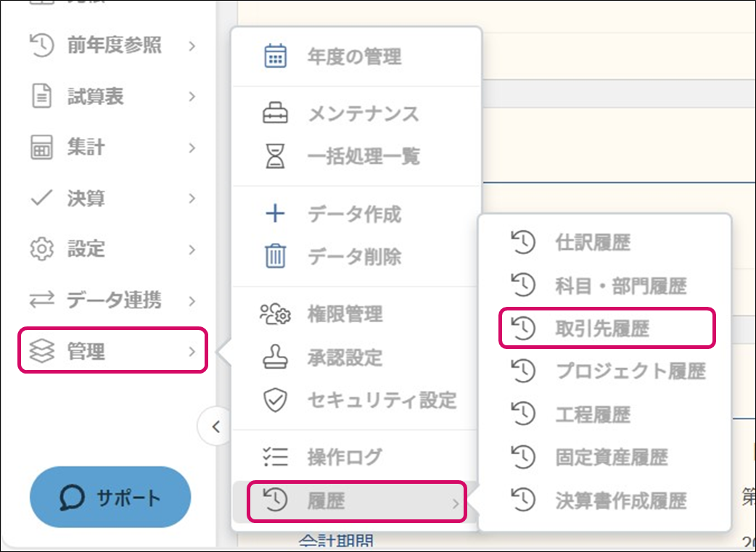Click the gear icon next to 設定

coord(41,250)
